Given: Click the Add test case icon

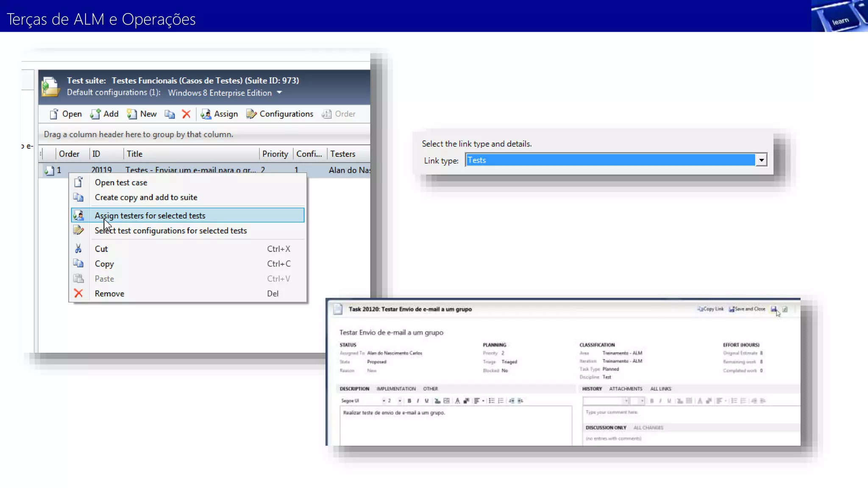Looking at the screenshot, I should click(x=95, y=114).
